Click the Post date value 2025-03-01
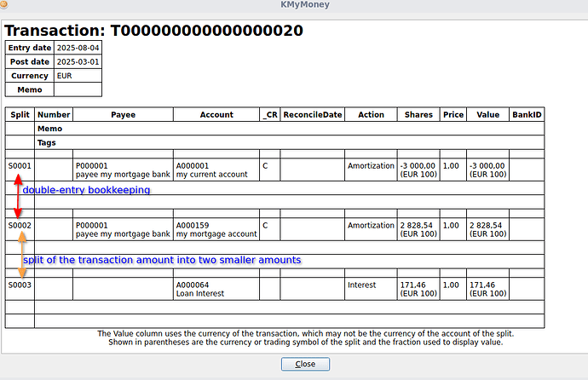Viewport: 588px width, 380px height. click(78, 62)
